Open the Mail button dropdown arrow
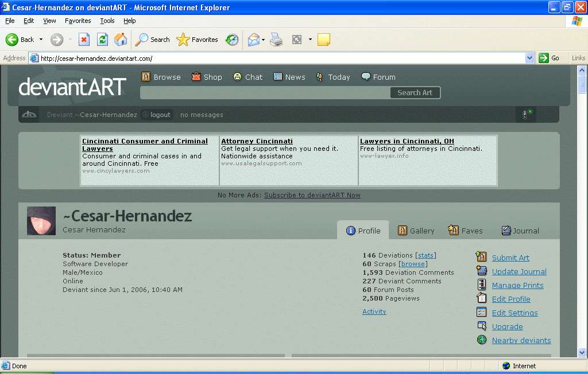 click(263, 40)
